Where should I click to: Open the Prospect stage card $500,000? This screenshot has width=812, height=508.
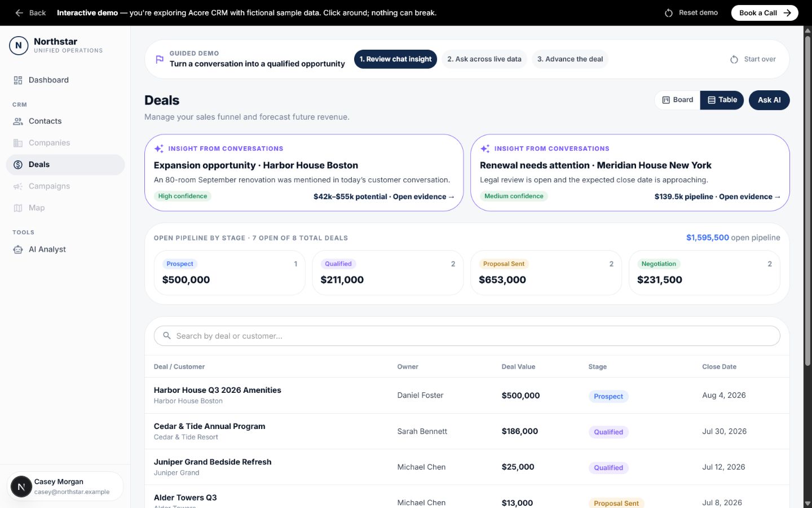pyautogui.click(x=230, y=273)
